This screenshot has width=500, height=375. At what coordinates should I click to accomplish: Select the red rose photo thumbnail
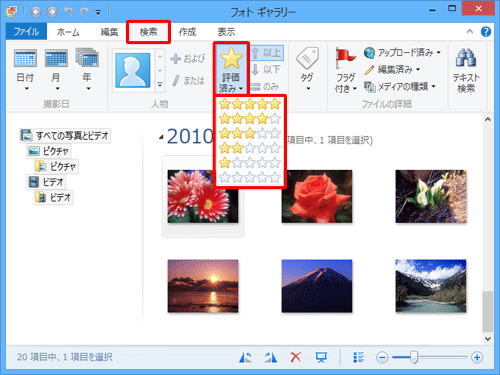[x=317, y=196]
